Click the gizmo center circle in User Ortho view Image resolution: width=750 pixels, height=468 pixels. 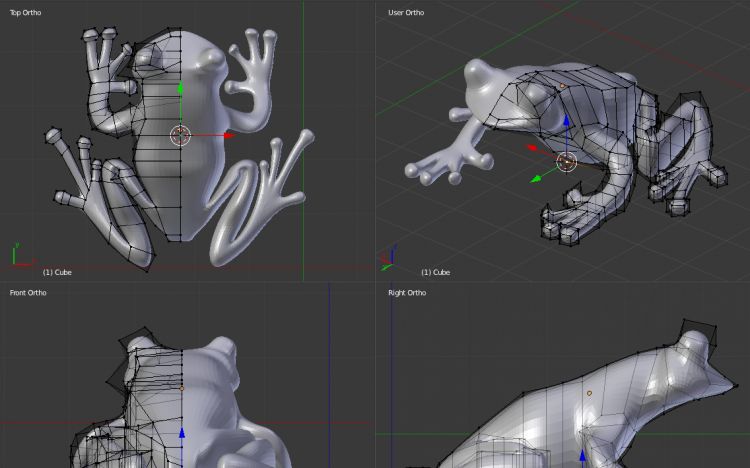point(567,162)
